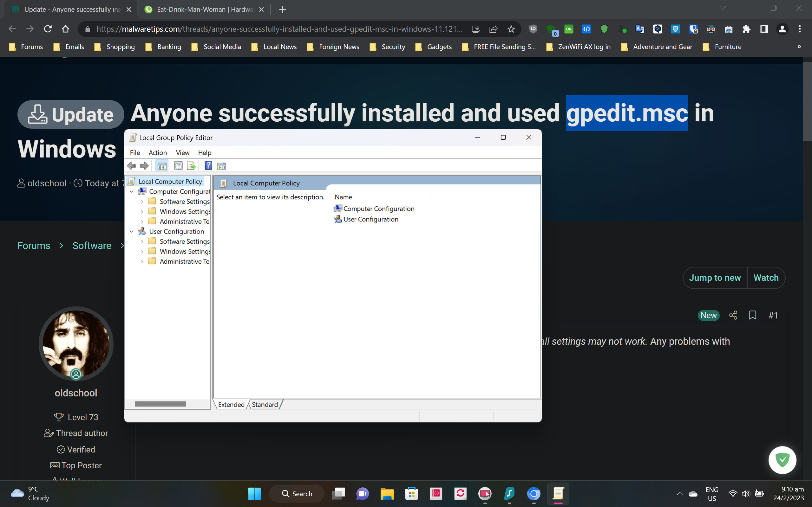This screenshot has height=507, width=812.
Task: Click the Back arrow in Group Policy toolbar
Action: [x=132, y=166]
